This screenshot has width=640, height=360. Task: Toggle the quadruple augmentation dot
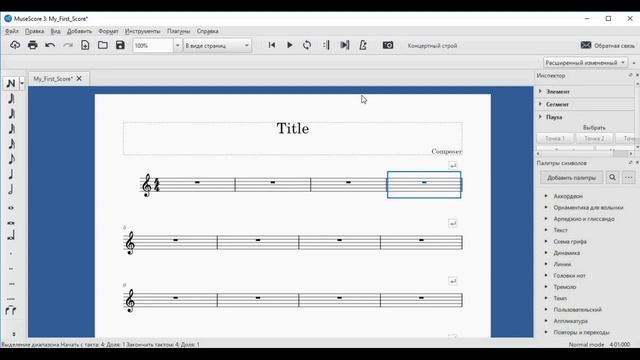(11, 298)
